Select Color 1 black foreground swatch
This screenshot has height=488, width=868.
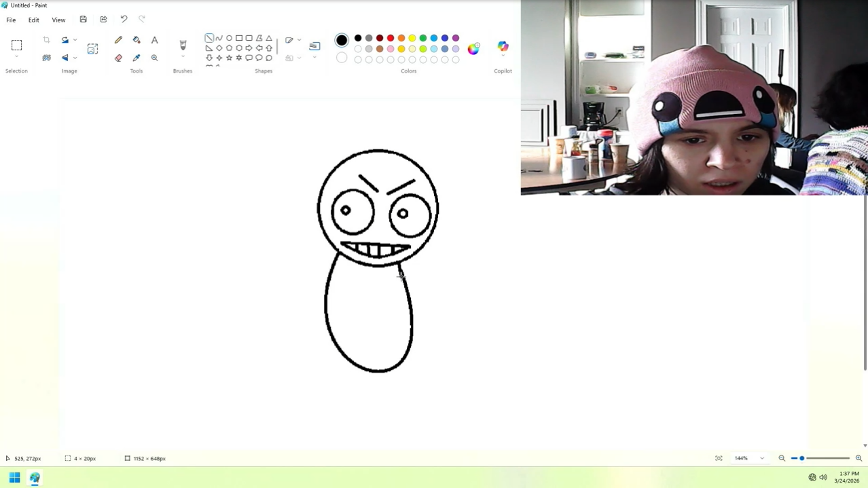pyautogui.click(x=342, y=40)
